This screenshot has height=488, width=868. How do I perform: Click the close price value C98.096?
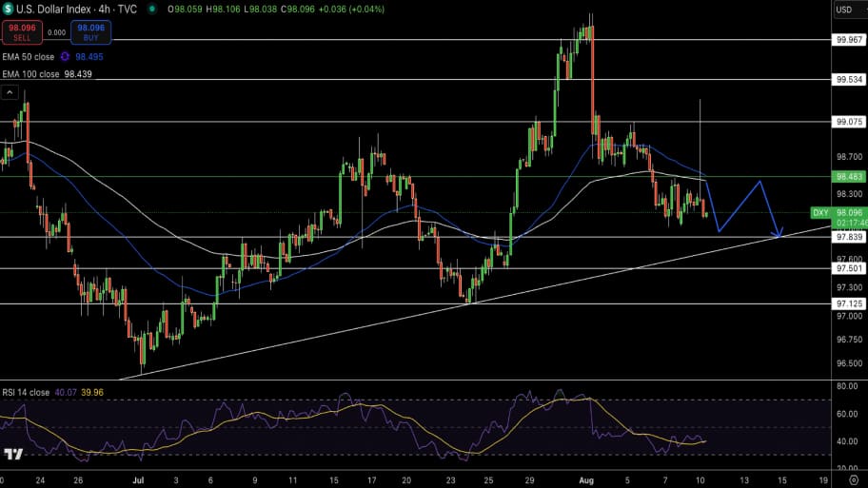click(x=298, y=9)
